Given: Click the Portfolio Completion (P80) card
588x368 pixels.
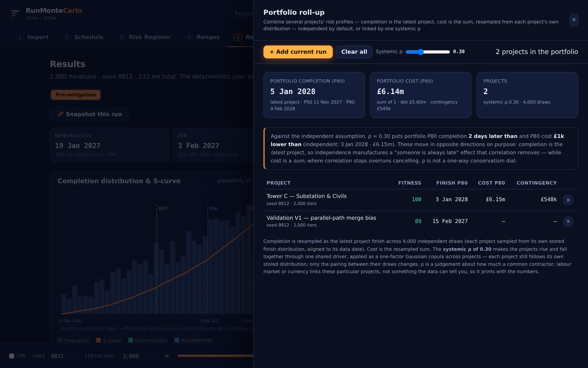Looking at the screenshot, I should pos(314,95).
